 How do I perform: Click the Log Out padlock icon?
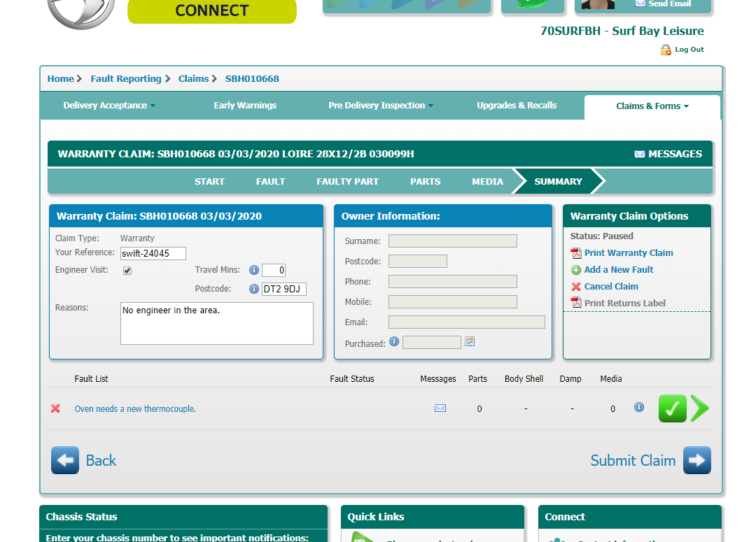[666, 50]
